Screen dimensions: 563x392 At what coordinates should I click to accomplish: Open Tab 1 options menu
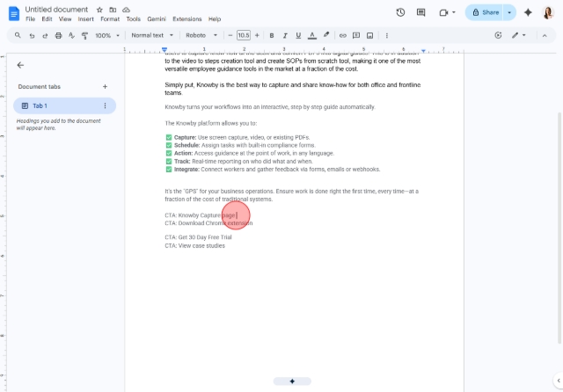[x=105, y=105]
